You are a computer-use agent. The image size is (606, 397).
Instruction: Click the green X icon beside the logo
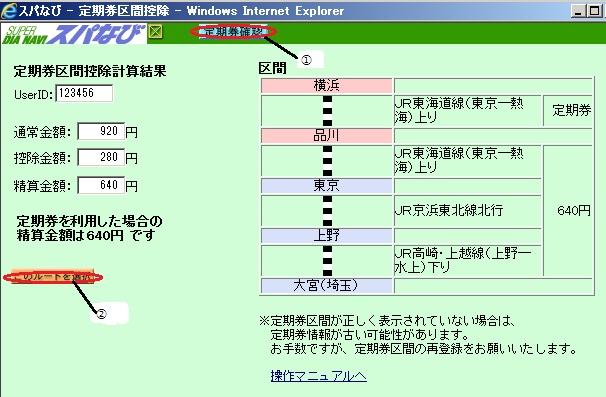(156, 32)
